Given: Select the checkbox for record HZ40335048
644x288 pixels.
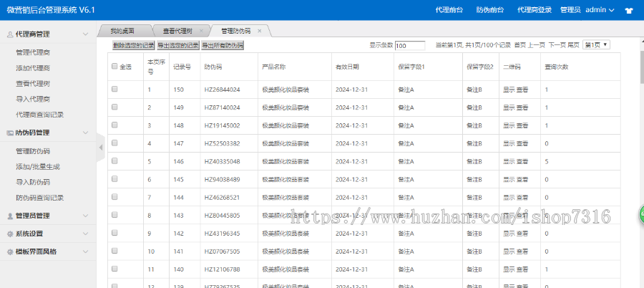Looking at the screenshot, I should point(114,161).
